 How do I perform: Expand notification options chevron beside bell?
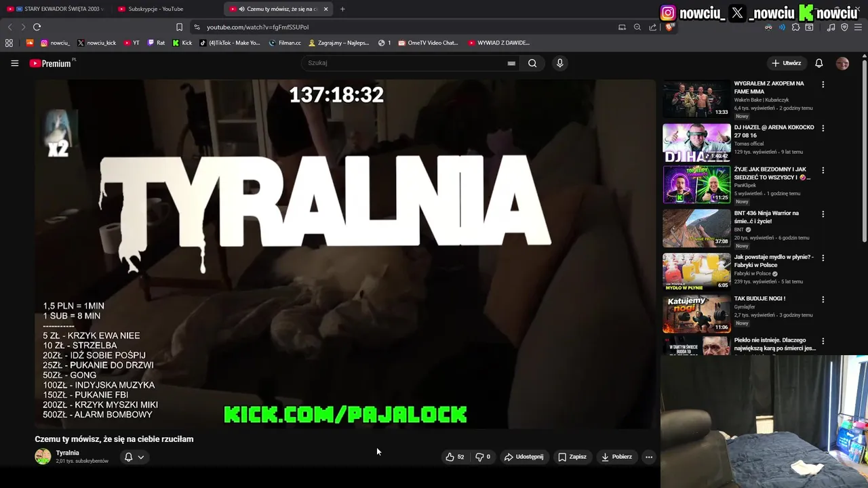click(x=141, y=457)
